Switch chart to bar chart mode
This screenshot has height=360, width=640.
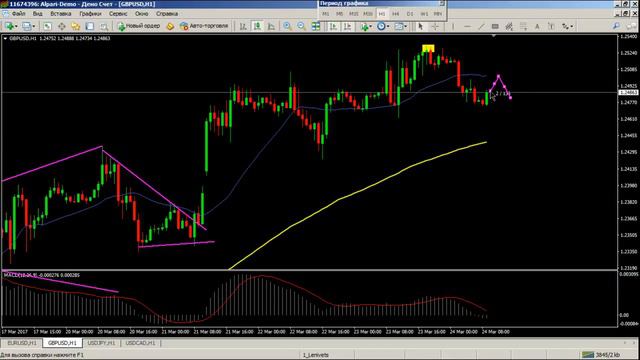(x=243, y=26)
